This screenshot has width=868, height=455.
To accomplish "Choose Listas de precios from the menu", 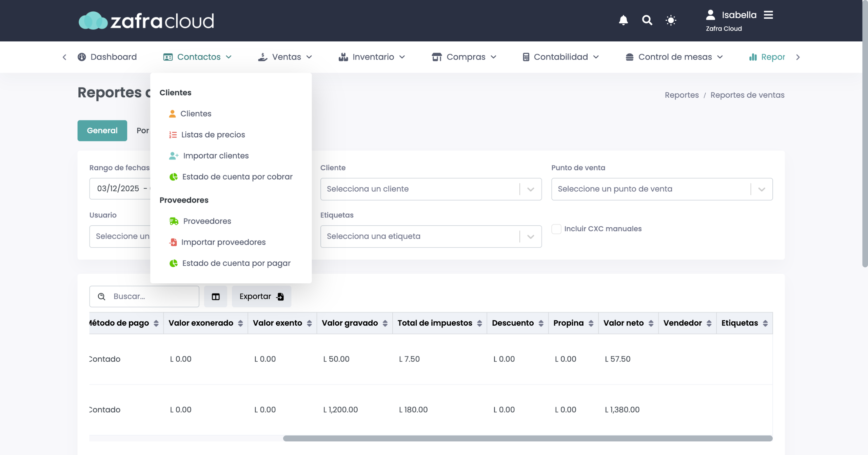I will pos(213,135).
